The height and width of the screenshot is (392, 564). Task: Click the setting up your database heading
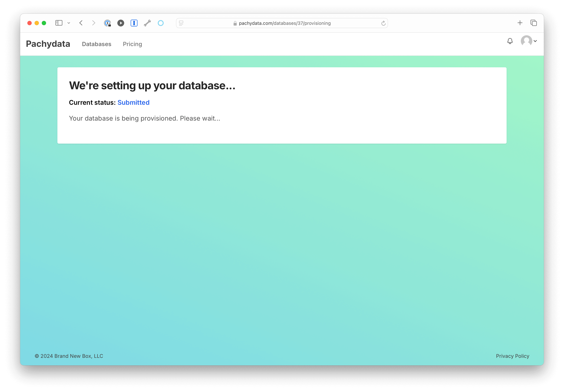click(152, 85)
